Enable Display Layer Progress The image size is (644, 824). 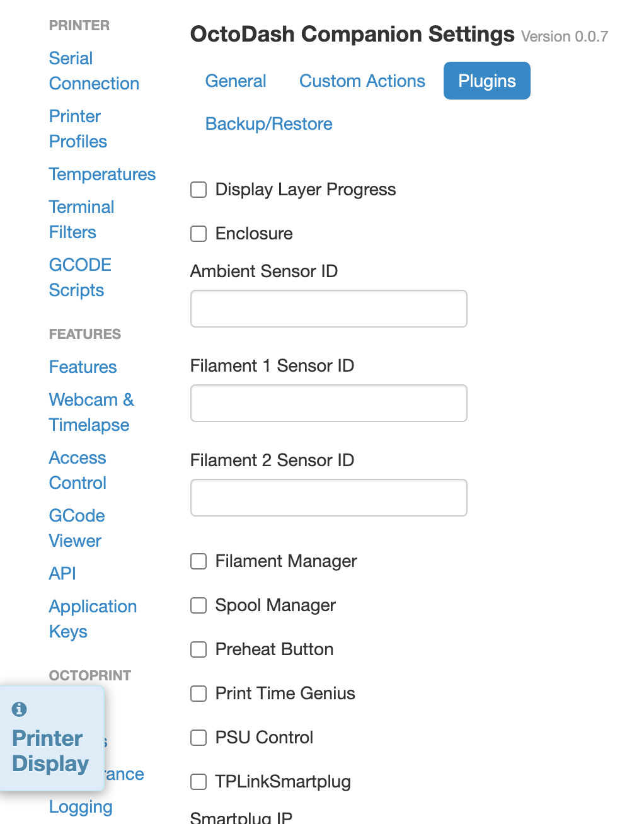pos(198,190)
